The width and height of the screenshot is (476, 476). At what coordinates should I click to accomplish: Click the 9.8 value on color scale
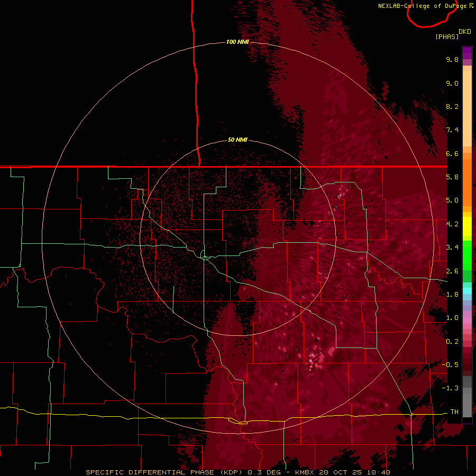pyautogui.click(x=452, y=59)
